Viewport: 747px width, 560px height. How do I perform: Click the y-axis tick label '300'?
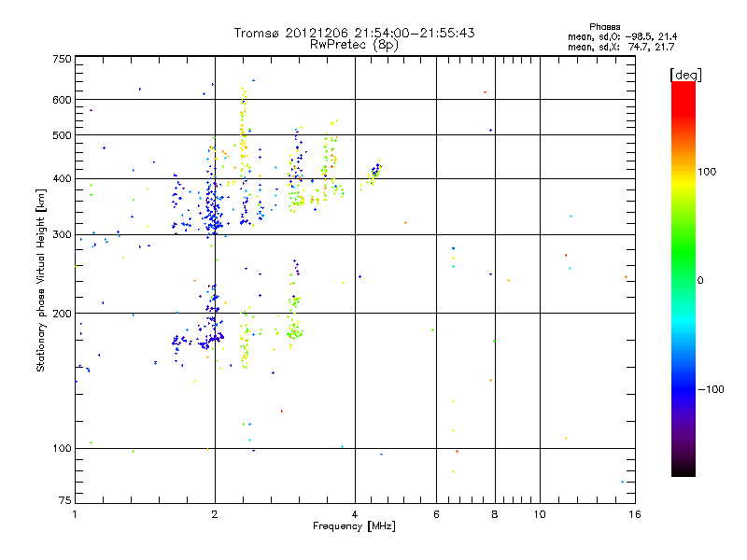pyautogui.click(x=62, y=235)
